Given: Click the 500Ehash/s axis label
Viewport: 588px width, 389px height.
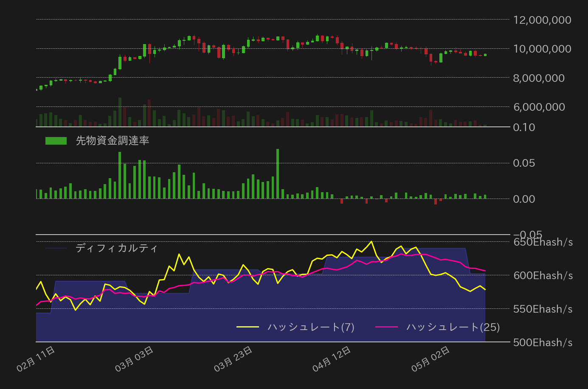Looking at the screenshot, I should (x=543, y=342).
